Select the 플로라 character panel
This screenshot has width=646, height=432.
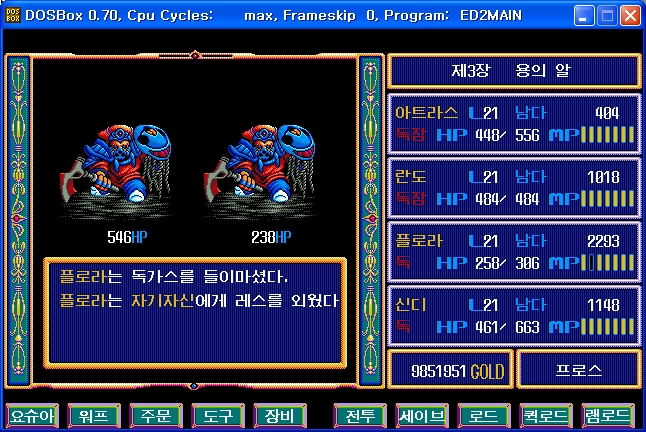click(x=514, y=252)
